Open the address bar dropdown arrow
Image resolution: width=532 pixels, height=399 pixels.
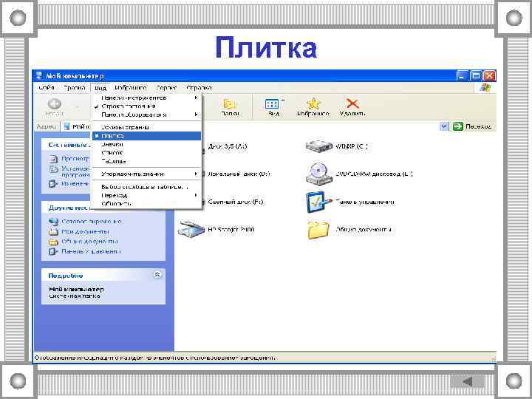coord(443,126)
